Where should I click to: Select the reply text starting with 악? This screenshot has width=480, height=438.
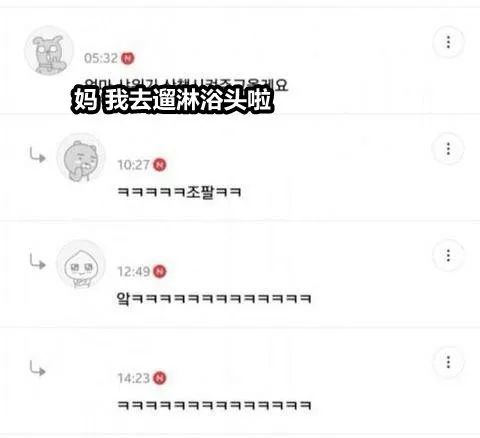coord(214,298)
